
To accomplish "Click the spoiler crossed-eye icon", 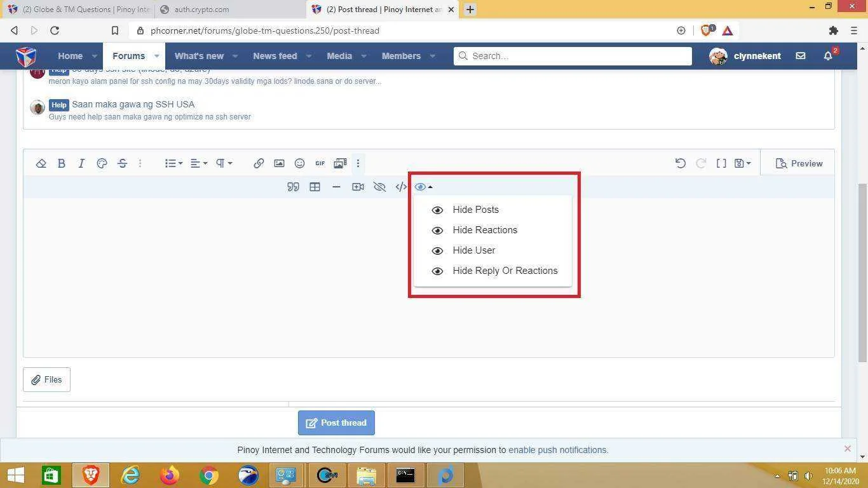I will coord(379,187).
